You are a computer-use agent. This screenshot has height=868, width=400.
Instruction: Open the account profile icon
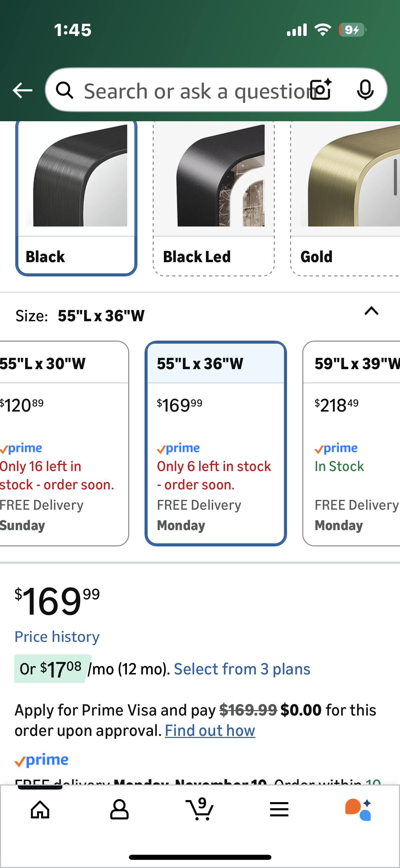pyautogui.click(x=119, y=810)
